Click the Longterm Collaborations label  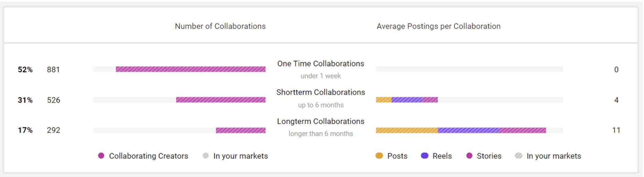tap(321, 121)
